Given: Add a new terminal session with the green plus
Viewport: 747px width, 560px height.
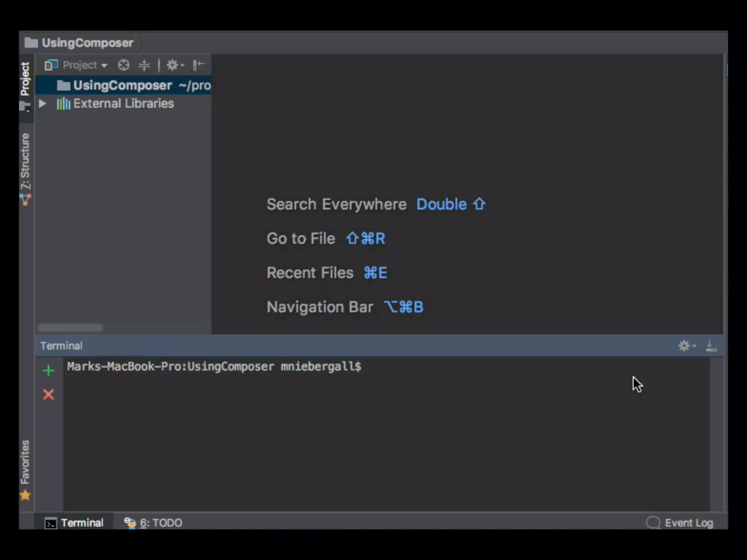Looking at the screenshot, I should pyautogui.click(x=48, y=371).
